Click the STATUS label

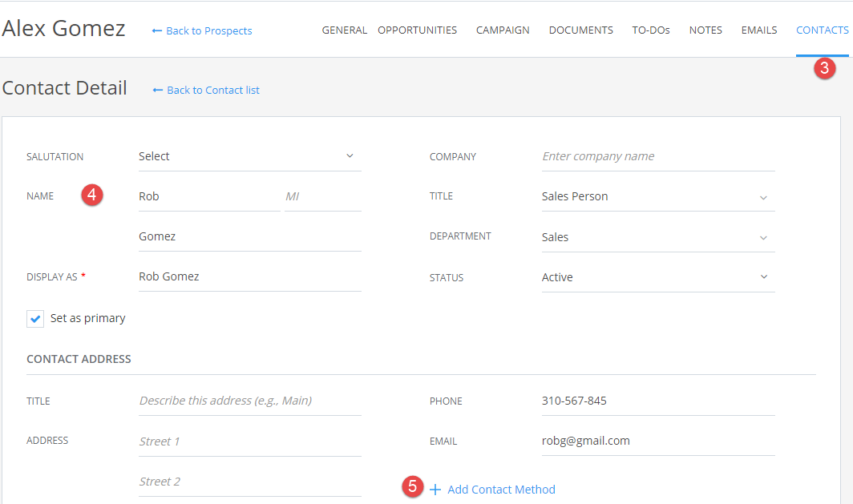click(447, 278)
